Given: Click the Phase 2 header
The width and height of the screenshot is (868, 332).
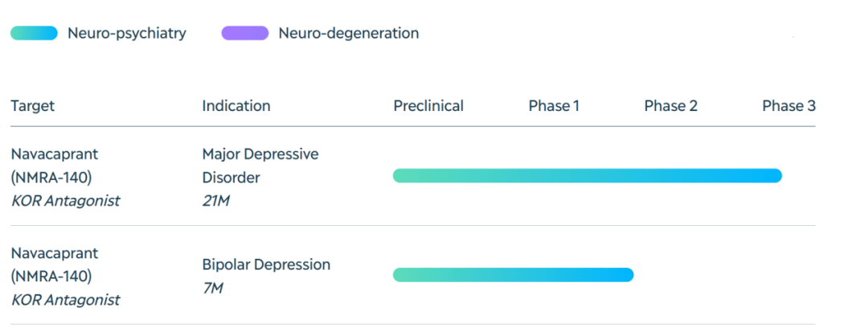Looking at the screenshot, I should [671, 105].
